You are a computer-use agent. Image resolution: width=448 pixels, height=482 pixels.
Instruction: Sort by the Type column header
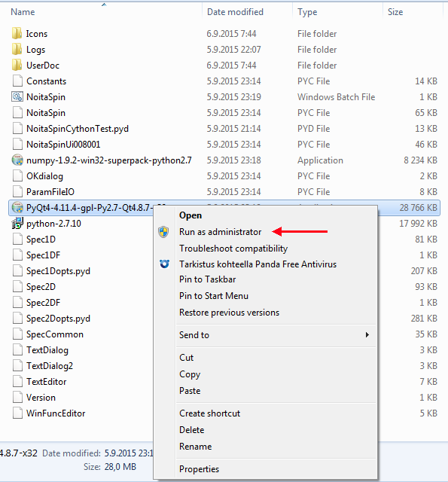307,12
